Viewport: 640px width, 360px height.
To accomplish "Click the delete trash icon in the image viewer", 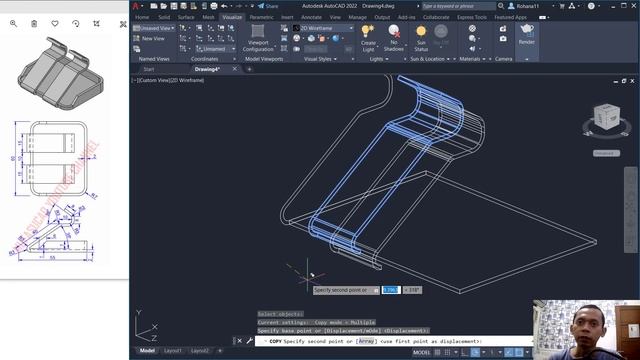I will [x=34, y=24].
